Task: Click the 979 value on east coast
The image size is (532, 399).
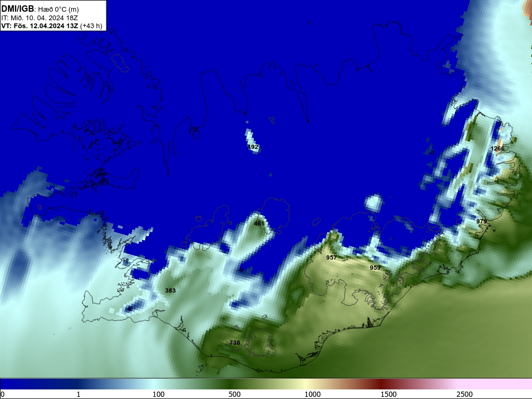Action: [481, 221]
